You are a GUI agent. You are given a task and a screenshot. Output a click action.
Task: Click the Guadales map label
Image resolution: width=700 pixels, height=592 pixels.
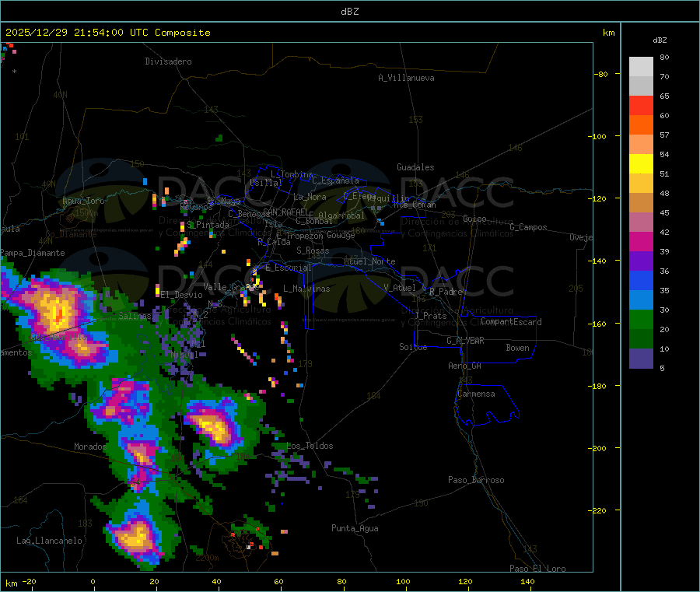click(415, 167)
